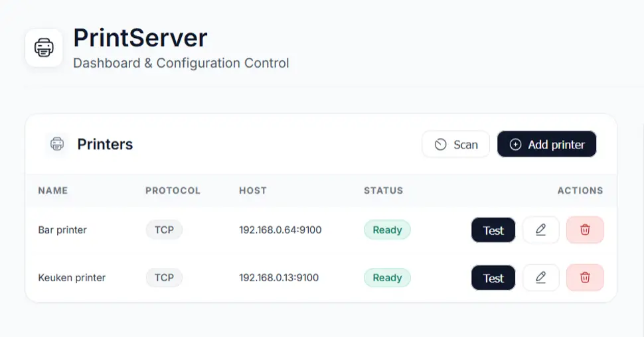Click the Bar printer host address 192.168.0.64:9100
Image resolution: width=644 pixels, height=337 pixels.
(x=280, y=230)
